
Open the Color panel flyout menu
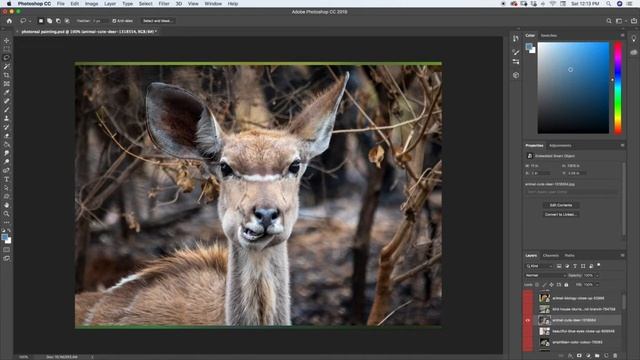tap(622, 36)
